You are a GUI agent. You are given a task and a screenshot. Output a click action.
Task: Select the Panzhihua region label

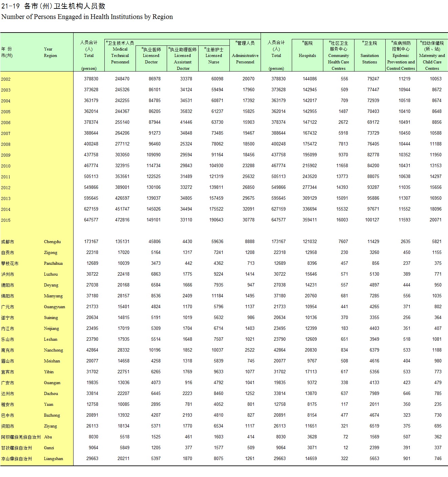[x=53, y=263]
